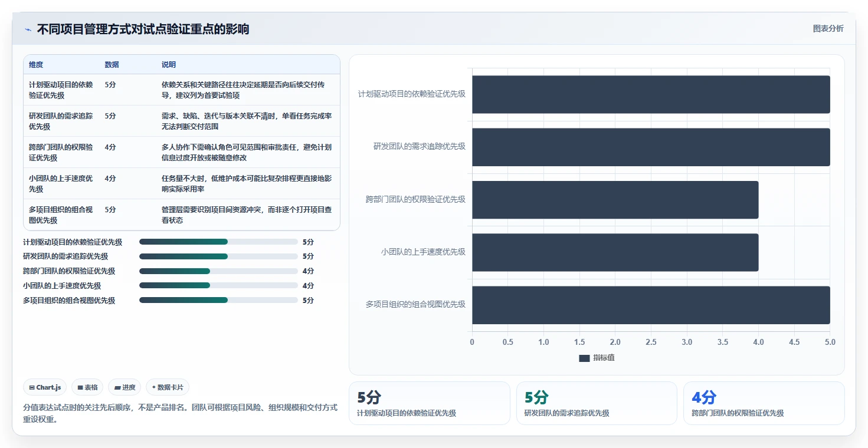Click description starting 管理层需要识别项目间
Screen dimensions: 868x448
click(247, 215)
